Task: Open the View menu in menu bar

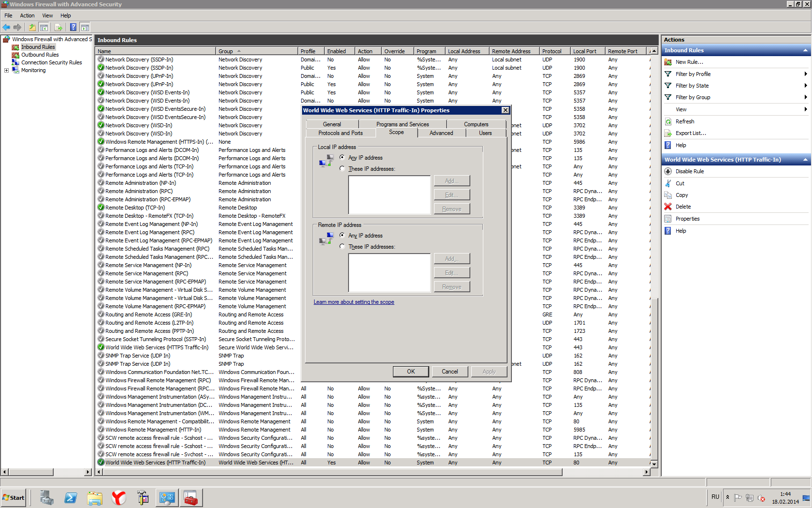Action: coord(47,15)
